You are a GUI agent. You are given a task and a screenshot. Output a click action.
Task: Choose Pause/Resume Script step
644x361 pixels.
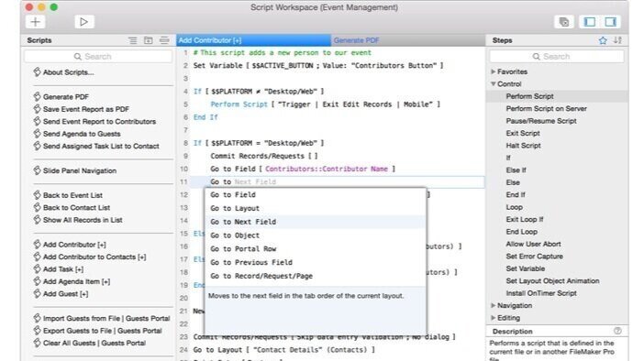pyautogui.click(x=541, y=121)
